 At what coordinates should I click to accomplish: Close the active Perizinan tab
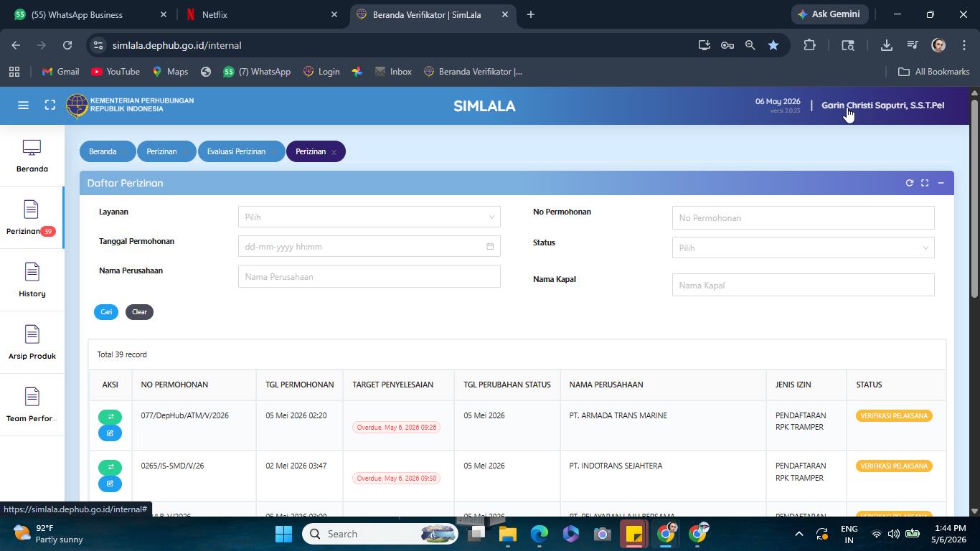[334, 152]
